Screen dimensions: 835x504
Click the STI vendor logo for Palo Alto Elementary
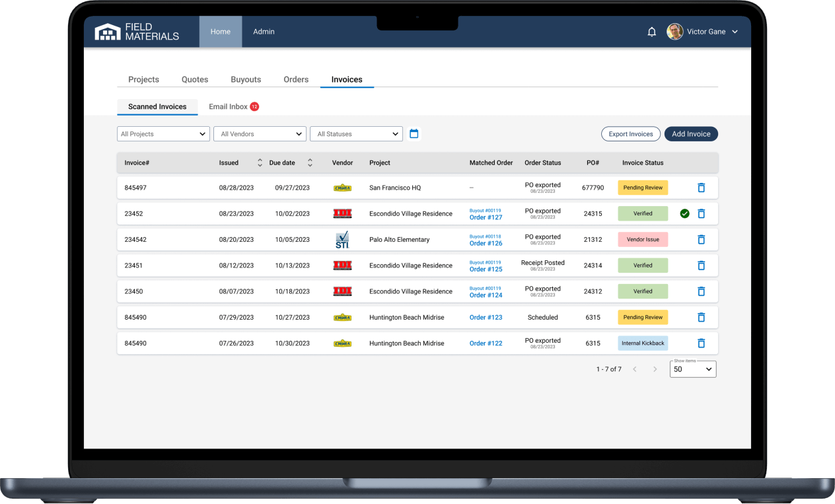tap(342, 239)
